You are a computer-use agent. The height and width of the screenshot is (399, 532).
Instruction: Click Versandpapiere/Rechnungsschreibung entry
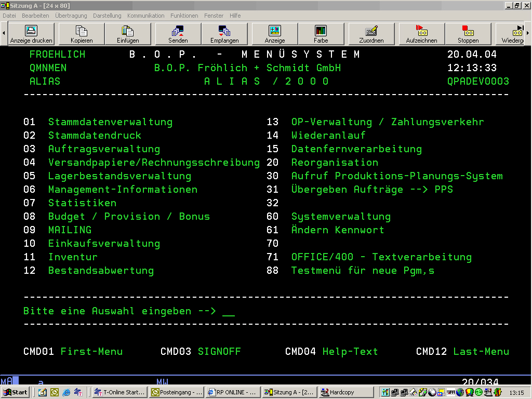154,163
